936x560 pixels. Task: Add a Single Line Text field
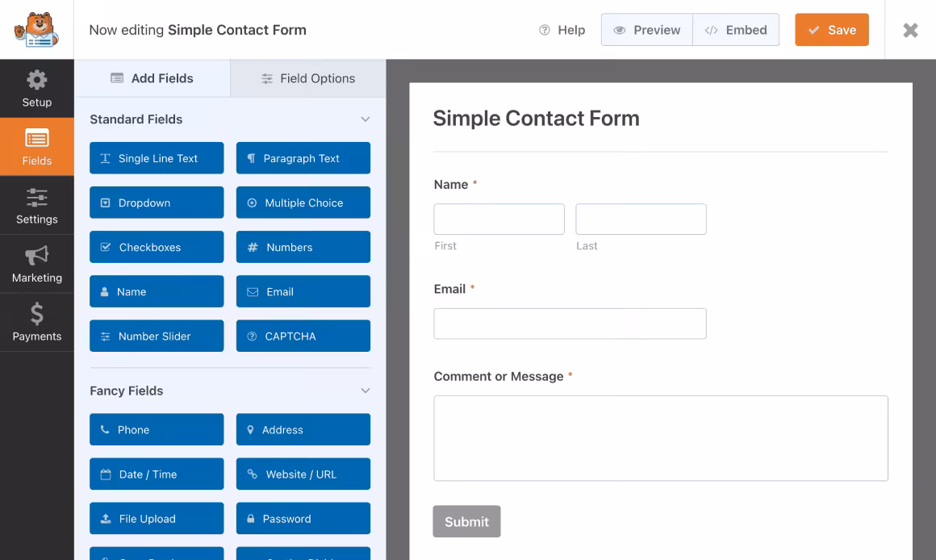coord(157,158)
